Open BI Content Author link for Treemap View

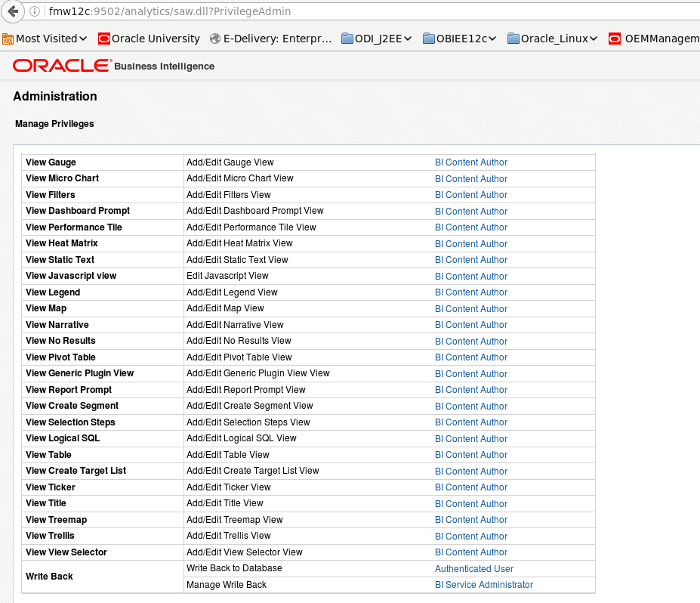click(471, 520)
